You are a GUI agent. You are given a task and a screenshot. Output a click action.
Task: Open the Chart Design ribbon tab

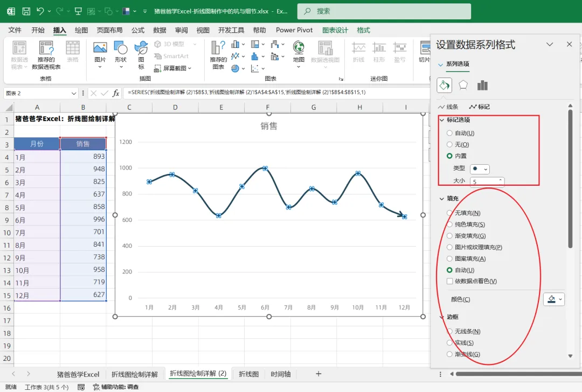(x=335, y=30)
